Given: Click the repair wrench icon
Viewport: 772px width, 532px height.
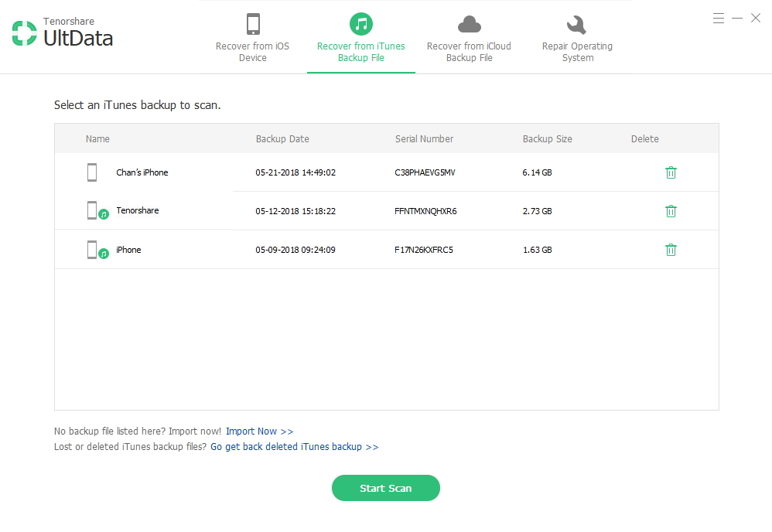Looking at the screenshot, I should (x=576, y=25).
